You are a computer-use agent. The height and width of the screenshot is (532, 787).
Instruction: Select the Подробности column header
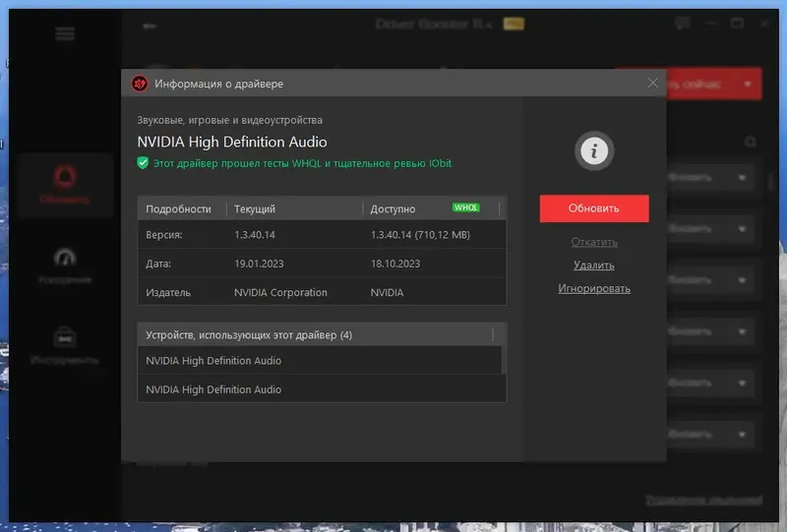click(x=178, y=208)
